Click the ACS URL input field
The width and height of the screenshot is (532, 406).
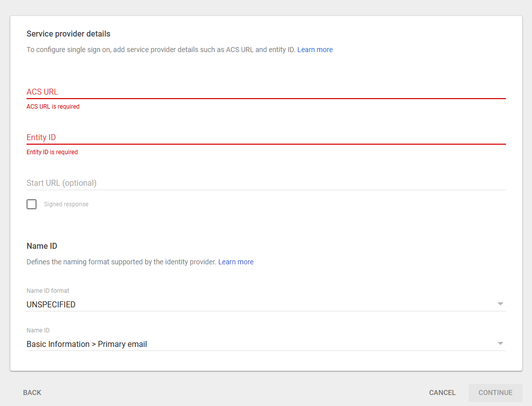265,92
